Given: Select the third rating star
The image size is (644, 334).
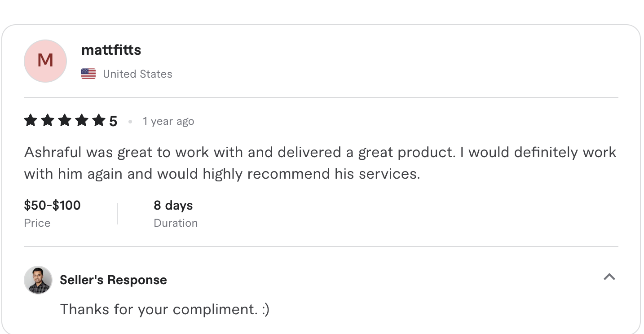Looking at the screenshot, I should click(64, 120).
